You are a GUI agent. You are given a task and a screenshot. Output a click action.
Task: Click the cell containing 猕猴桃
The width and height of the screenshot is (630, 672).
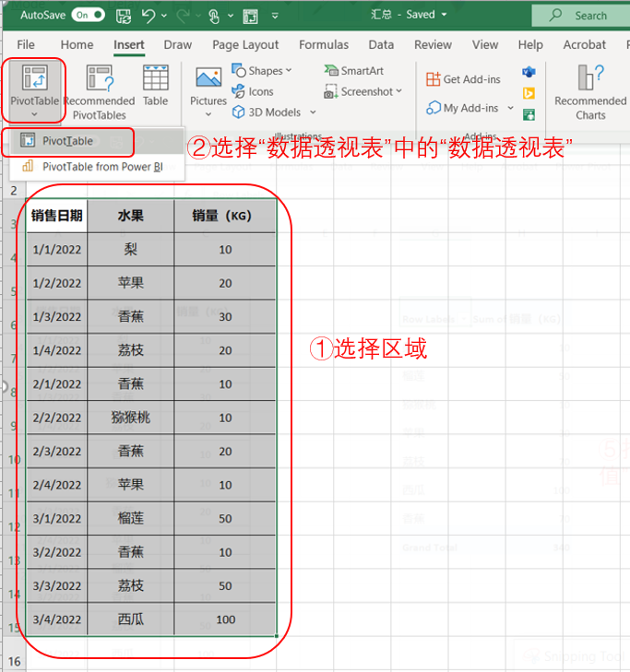131,418
